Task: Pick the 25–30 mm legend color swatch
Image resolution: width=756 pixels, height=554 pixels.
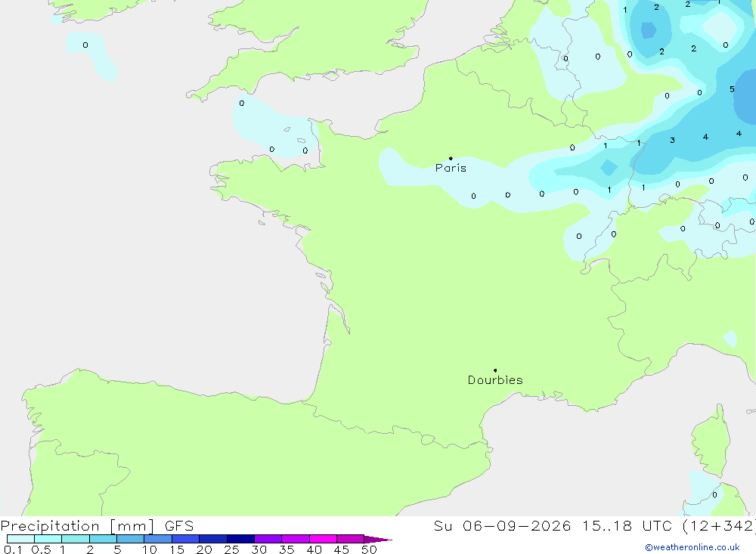Action: click(x=240, y=539)
